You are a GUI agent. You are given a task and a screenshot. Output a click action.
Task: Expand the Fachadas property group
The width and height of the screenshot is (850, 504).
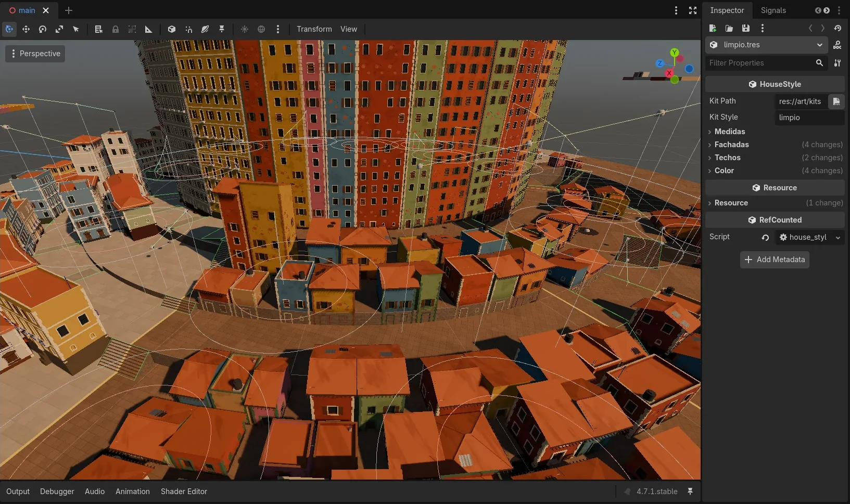pyautogui.click(x=775, y=145)
